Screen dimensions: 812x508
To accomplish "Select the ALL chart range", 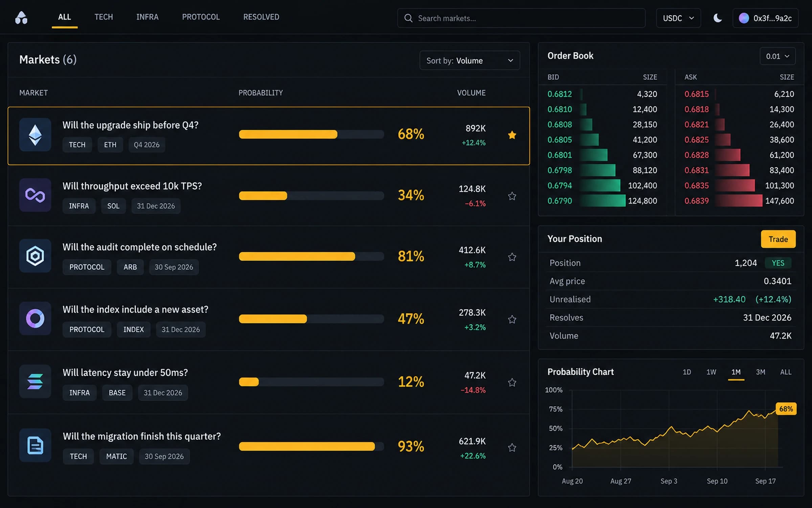I will click(x=786, y=372).
